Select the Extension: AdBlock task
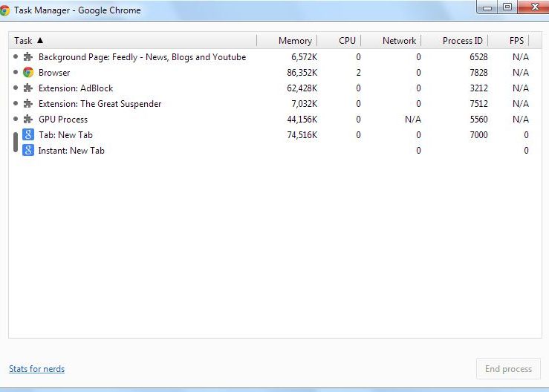Viewport: 549px width, 392px height. pos(275,88)
